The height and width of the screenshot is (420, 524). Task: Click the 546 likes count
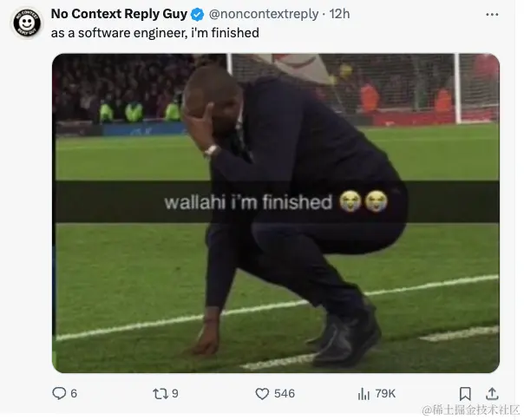[x=285, y=394]
